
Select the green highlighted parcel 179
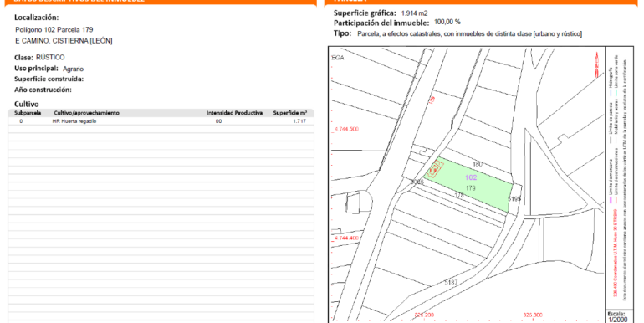[x=468, y=185]
